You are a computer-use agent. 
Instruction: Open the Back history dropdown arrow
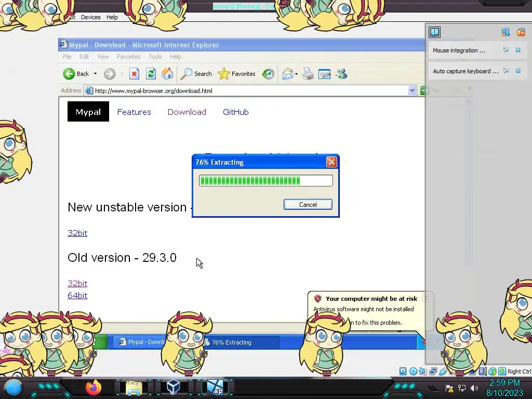click(96, 74)
